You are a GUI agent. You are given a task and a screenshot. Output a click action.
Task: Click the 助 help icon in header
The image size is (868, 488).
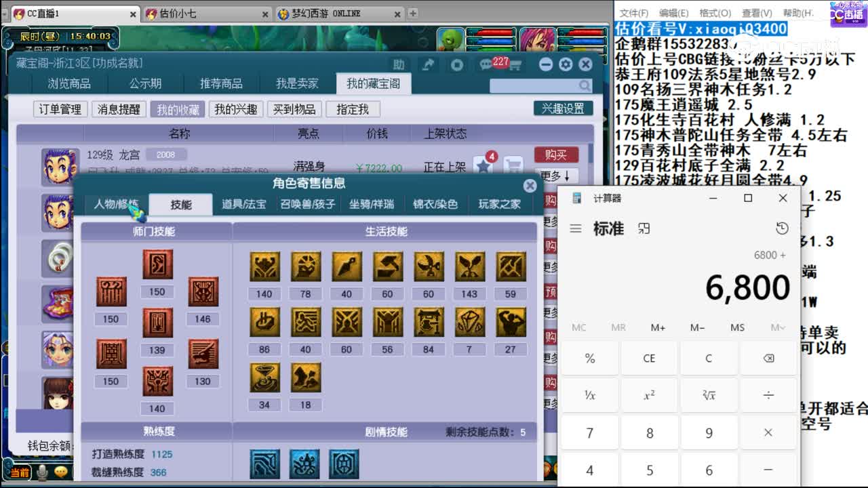pyautogui.click(x=399, y=64)
